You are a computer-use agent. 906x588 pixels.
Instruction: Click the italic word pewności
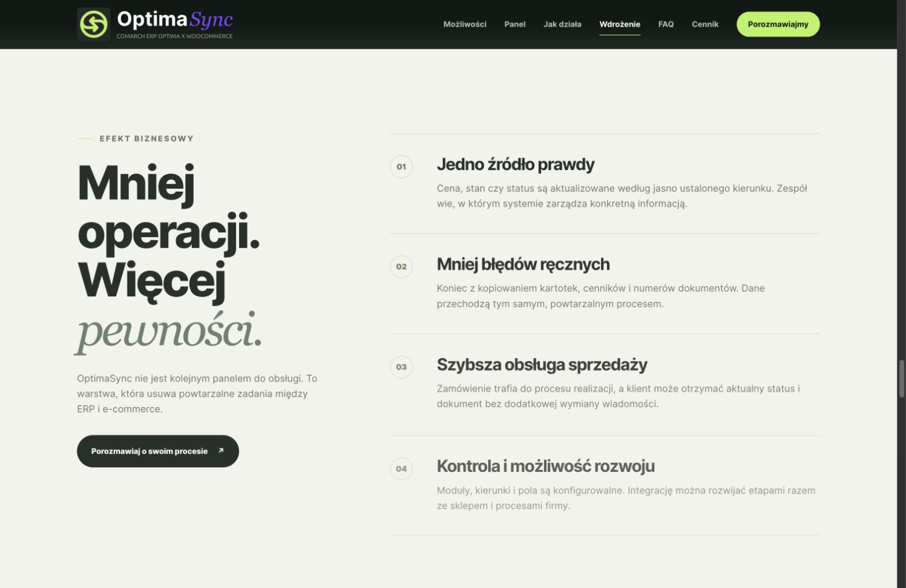[x=168, y=331]
